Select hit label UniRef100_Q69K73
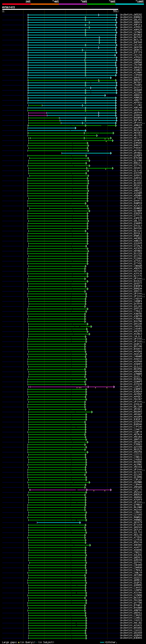Viewport: 146px width, 644px height. pyautogui.click(x=131, y=50)
